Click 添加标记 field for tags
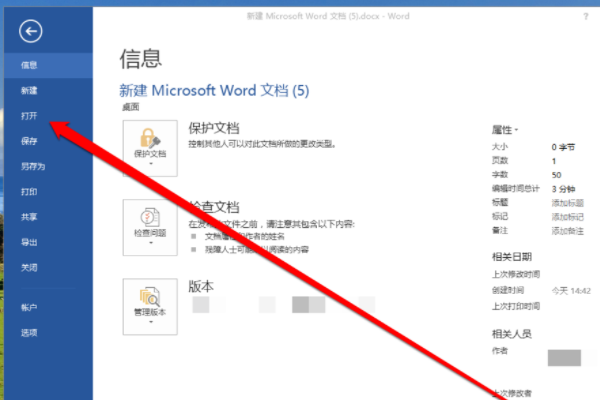This screenshot has height=400, width=600. tap(567, 217)
